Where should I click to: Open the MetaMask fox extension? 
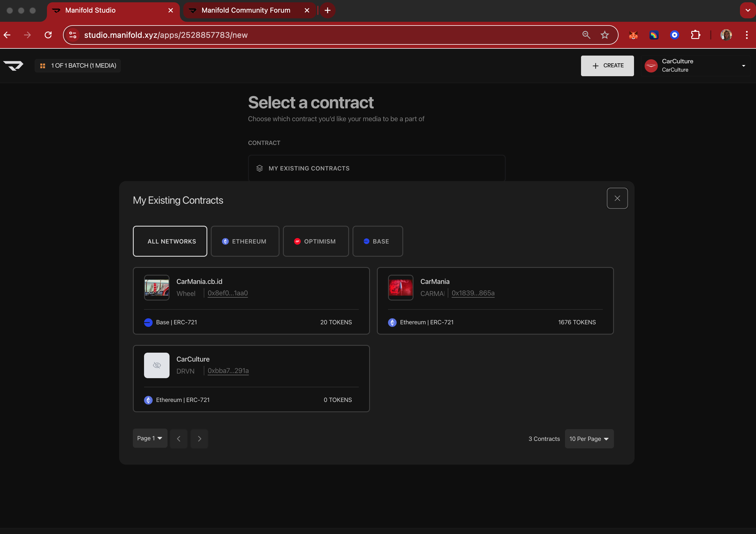633,35
